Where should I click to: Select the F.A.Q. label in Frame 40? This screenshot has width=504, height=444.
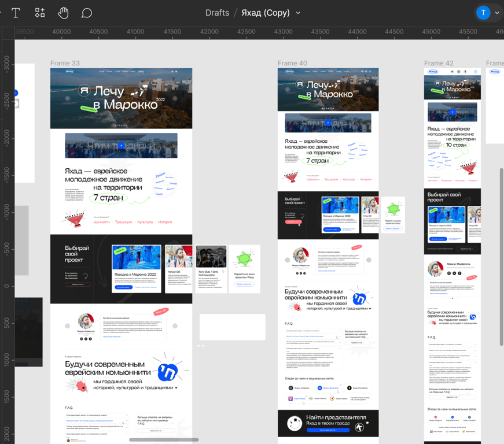pyautogui.click(x=289, y=323)
